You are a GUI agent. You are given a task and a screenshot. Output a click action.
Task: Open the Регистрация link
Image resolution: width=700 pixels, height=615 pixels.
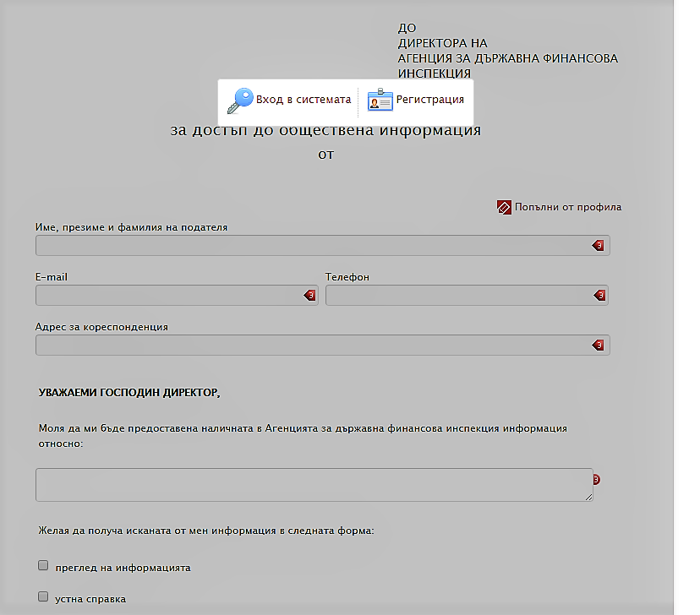[430, 100]
